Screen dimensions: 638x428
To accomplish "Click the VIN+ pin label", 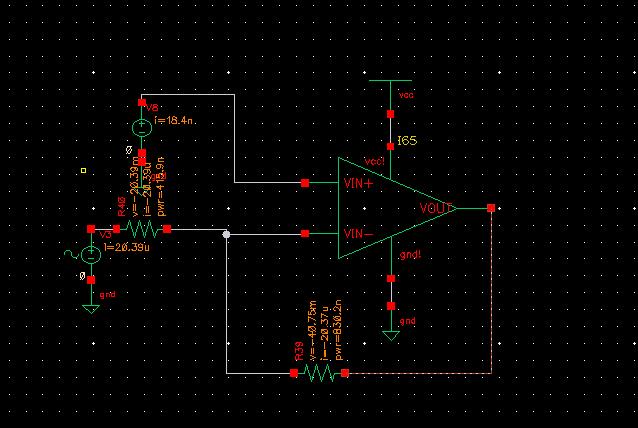I will click(358, 183).
